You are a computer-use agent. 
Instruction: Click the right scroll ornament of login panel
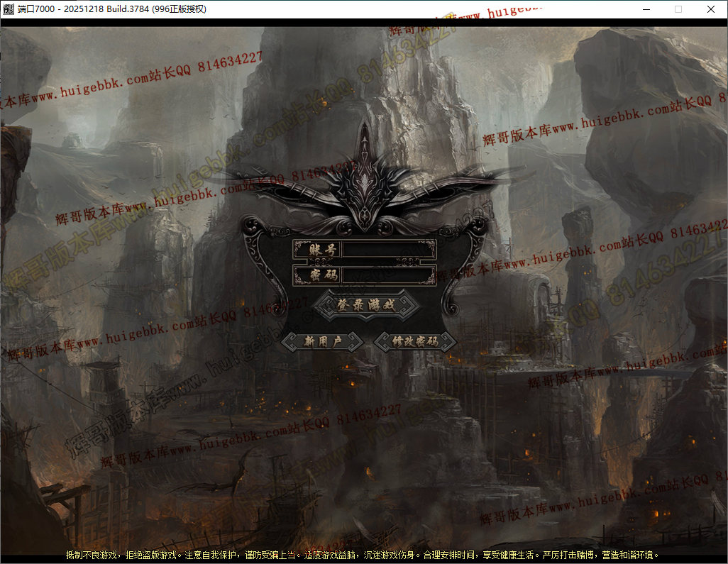(x=473, y=264)
